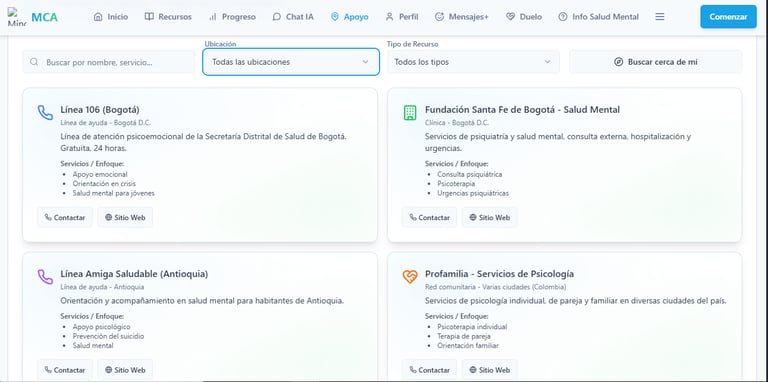Viewport: 768px width, 382px height.
Task: View the Progreso navigation item
Action: click(232, 17)
